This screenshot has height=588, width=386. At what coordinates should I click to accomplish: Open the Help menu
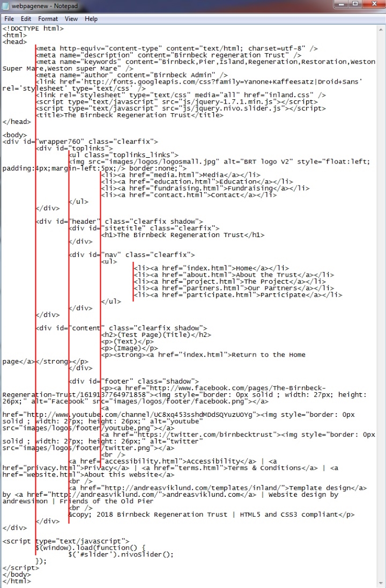(91, 19)
